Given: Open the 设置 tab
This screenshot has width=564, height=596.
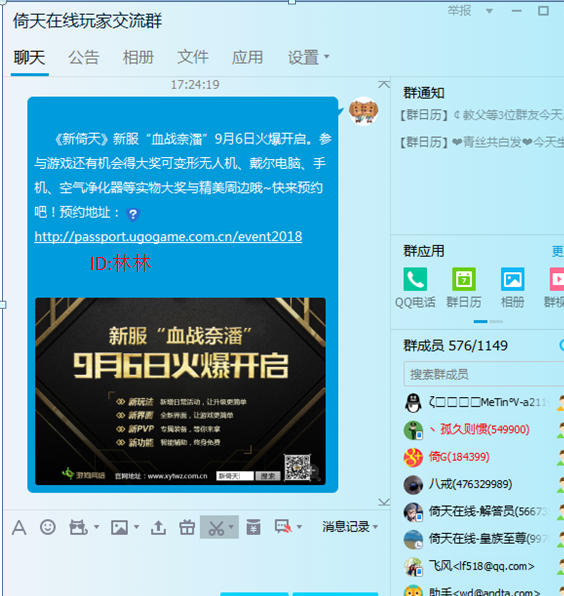Looking at the screenshot, I should pos(303,57).
